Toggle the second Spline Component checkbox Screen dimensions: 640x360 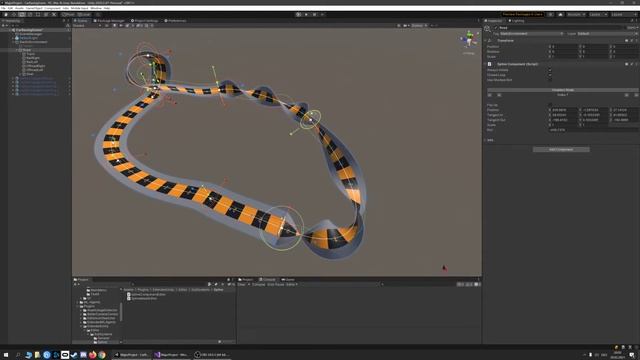click(x=550, y=75)
